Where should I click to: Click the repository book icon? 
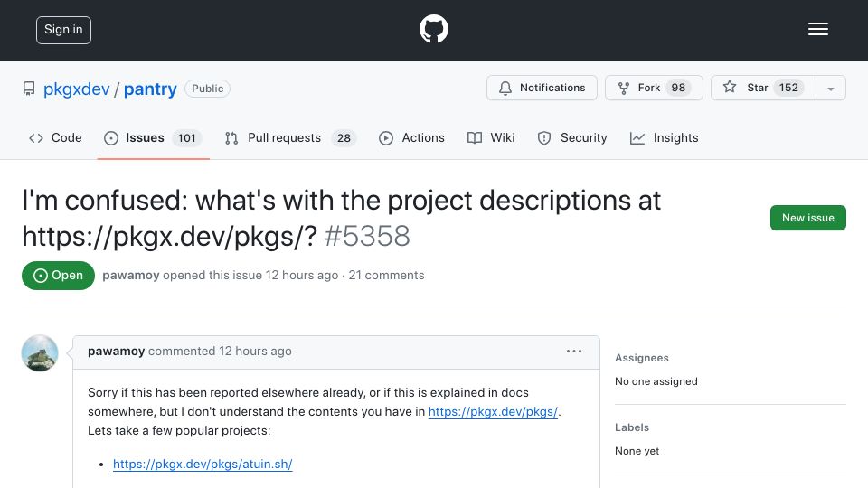[29, 89]
